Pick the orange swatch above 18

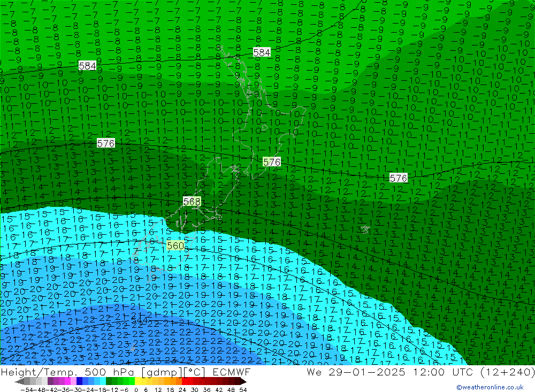pos(173,381)
